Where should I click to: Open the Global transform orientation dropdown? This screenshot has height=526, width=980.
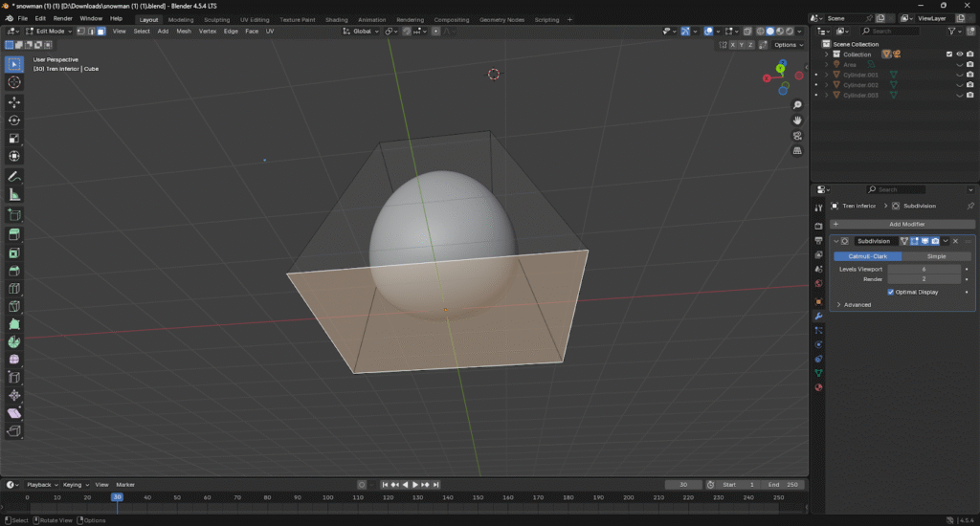pyautogui.click(x=362, y=31)
